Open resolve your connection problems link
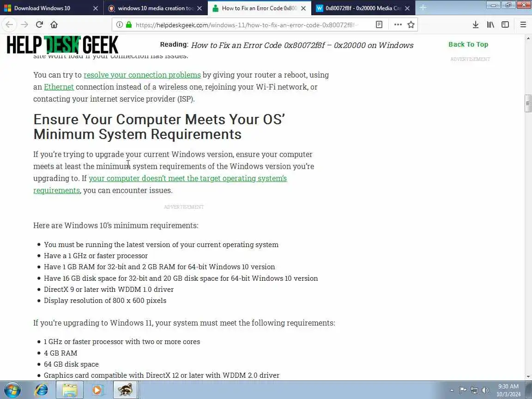 [142, 75]
